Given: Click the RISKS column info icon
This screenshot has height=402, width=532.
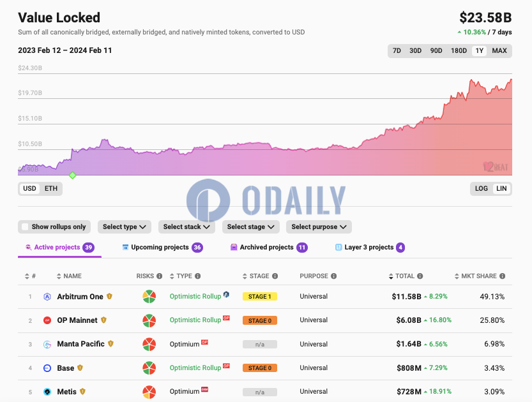Looking at the screenshot, I should pos(159,276).
